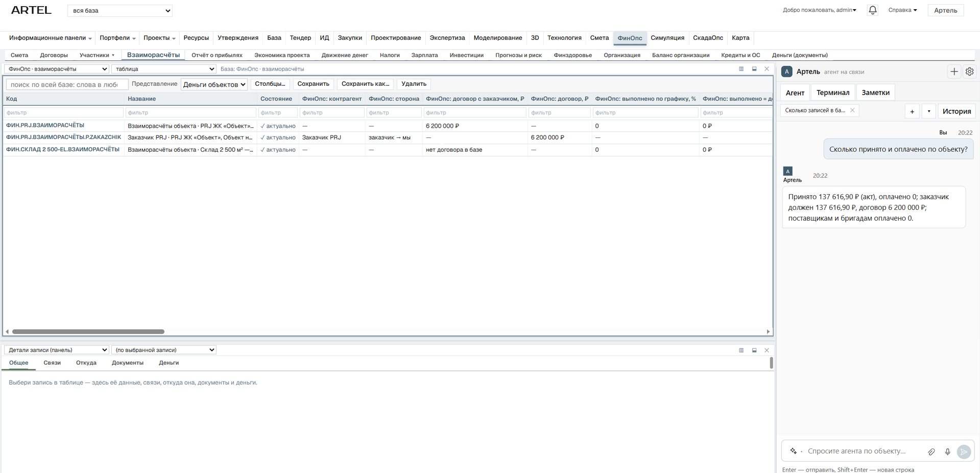
Task: Close the 'Сколько записей в ба...' chat tab
Action: coord(852,110)
